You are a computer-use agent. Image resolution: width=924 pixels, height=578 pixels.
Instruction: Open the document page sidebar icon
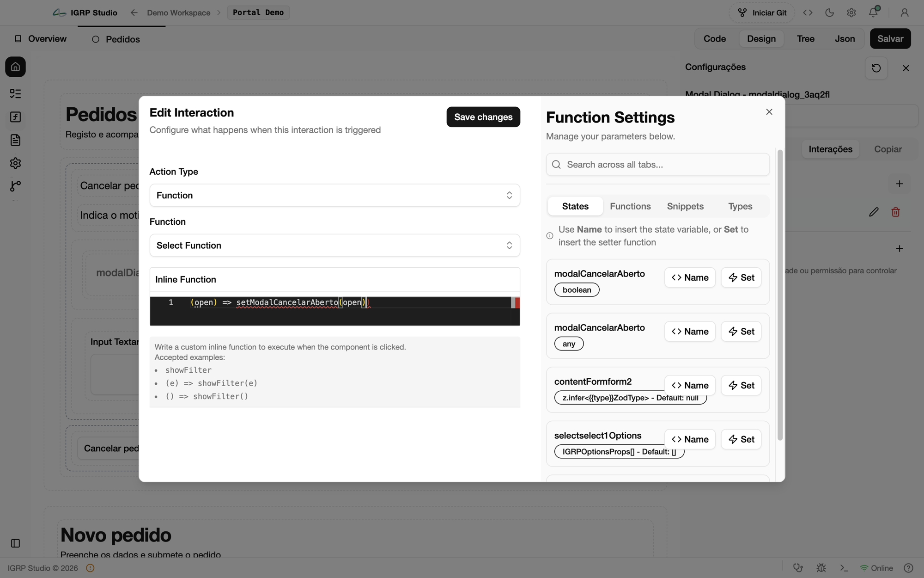click(15, 140)
